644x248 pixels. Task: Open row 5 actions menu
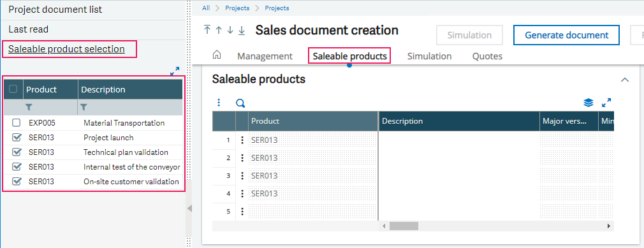[x=242, y=212]
